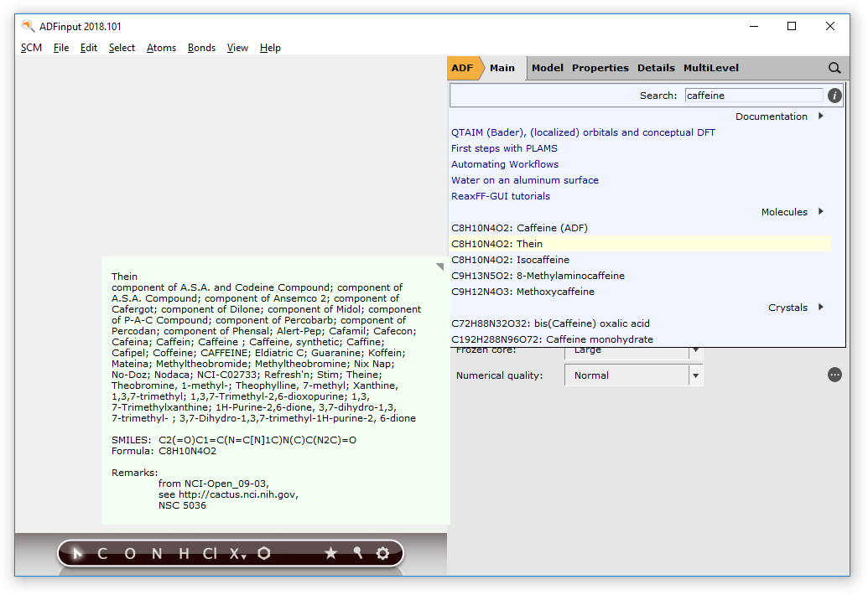Open the Help menu
This screenshot has width=868, height=595.
[x=270, y=48]
